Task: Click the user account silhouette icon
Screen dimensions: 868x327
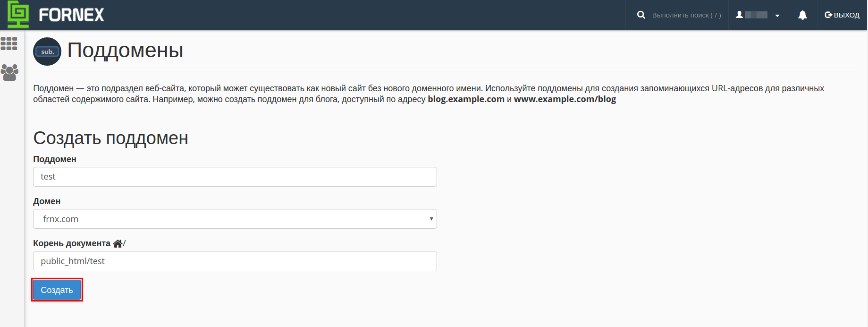Action: click(x=740, y=15)
